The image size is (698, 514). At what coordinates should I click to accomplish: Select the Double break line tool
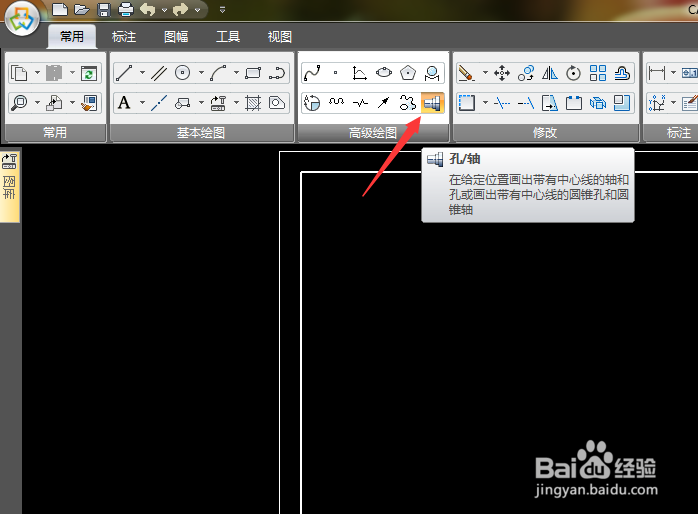pos(360,103)
